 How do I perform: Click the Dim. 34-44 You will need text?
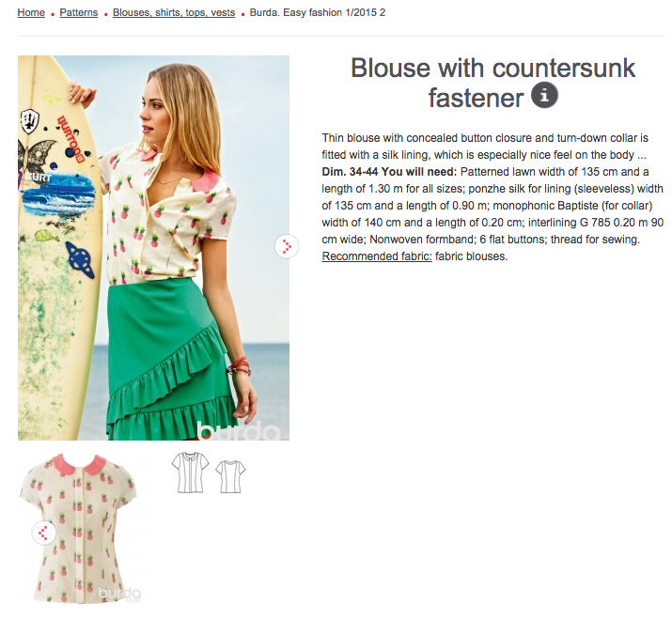click(389, 172)
